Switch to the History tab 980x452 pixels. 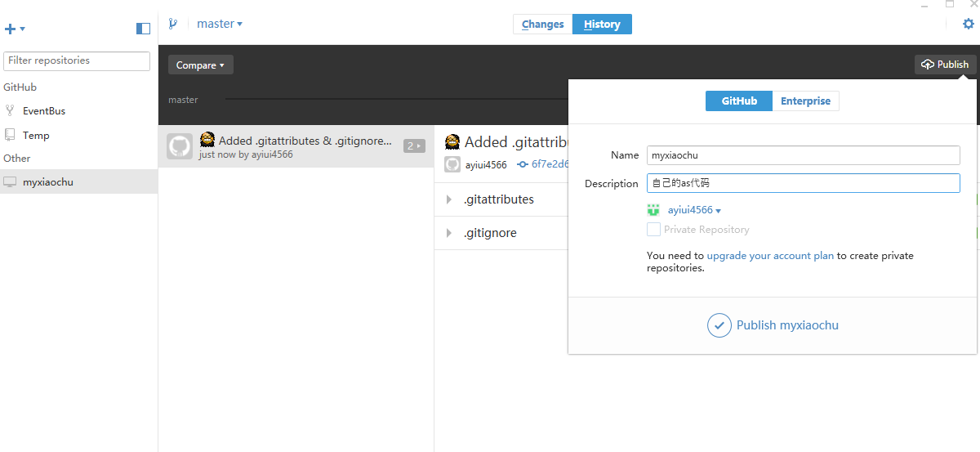pyautogui.click(x=602, y=25)
